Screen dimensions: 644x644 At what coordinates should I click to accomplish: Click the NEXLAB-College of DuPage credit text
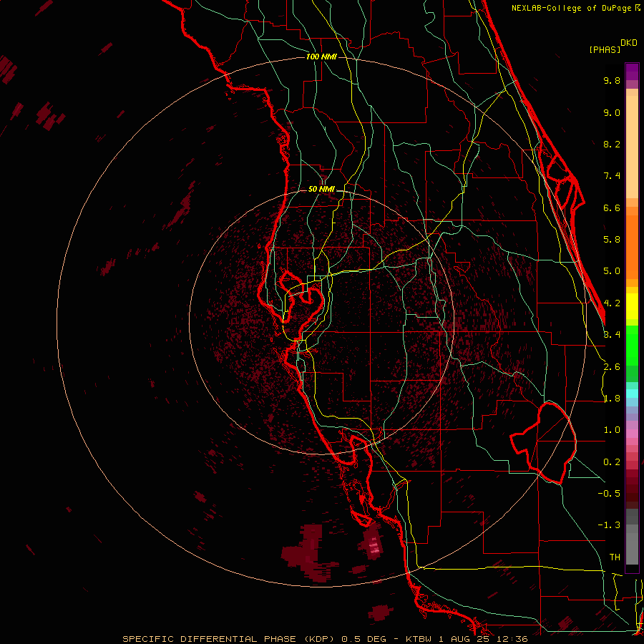[x=572, y=8]
